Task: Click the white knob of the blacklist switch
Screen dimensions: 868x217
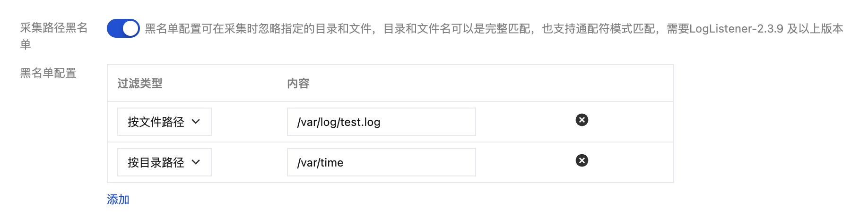Action: (x=130, y=28)
